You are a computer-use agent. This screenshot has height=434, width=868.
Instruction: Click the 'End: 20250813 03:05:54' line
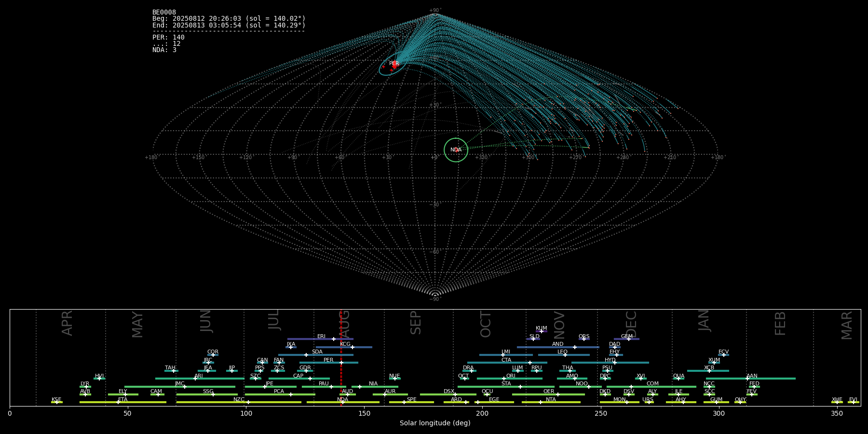click(229, 25)
